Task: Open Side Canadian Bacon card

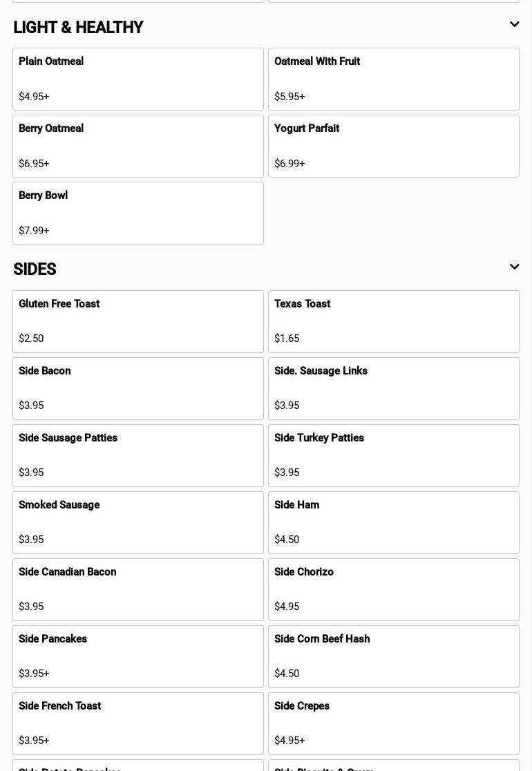Action: point(138,589)
